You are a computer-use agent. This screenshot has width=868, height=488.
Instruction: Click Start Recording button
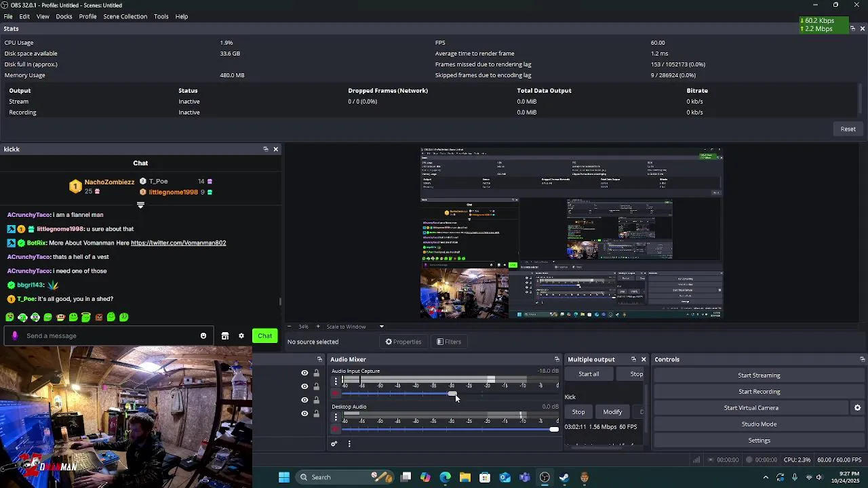pyautogui.click(x=759, y=392)
